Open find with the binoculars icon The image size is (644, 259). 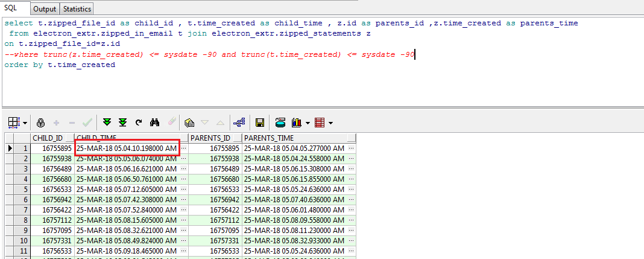(x=155, y=123)
